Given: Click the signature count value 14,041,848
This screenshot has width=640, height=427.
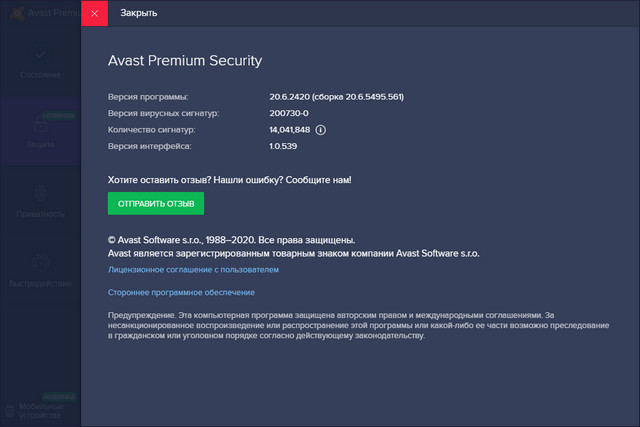Looking at the screenshot, I should tap(288, 130).
